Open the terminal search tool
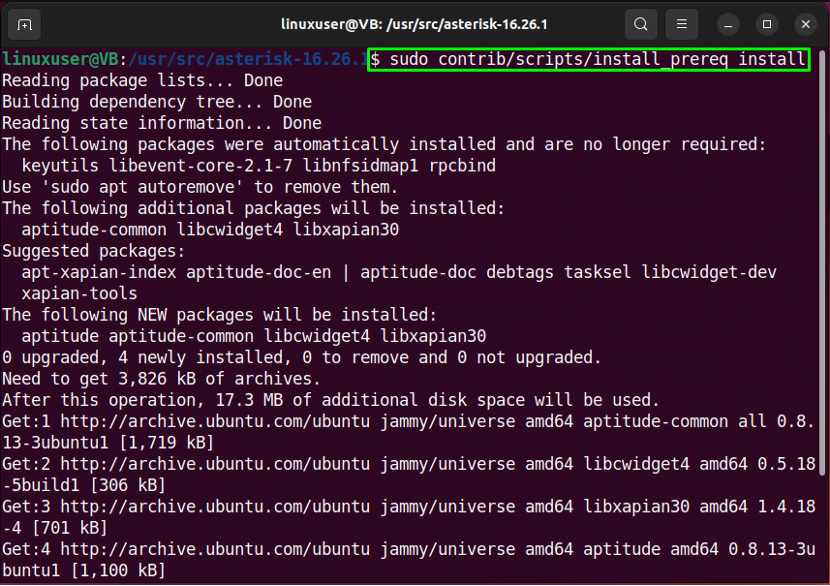Viewport: 830px width, 586px height. coord(640,24)
